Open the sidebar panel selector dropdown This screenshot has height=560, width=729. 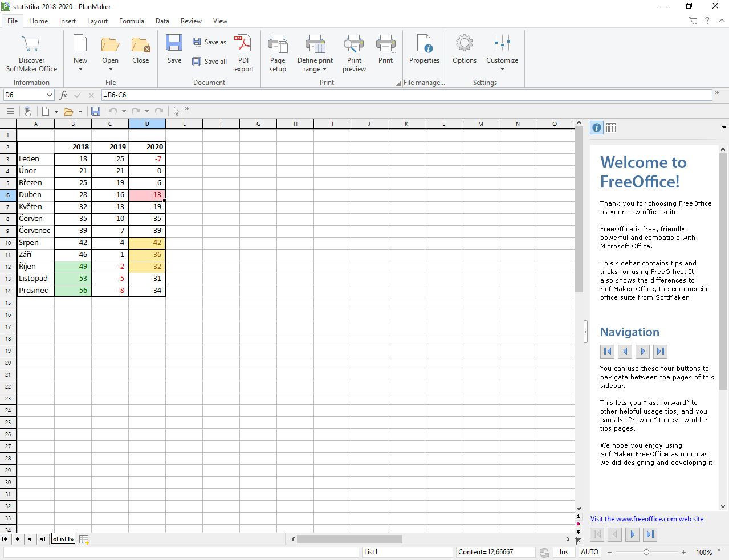point(724,128)
